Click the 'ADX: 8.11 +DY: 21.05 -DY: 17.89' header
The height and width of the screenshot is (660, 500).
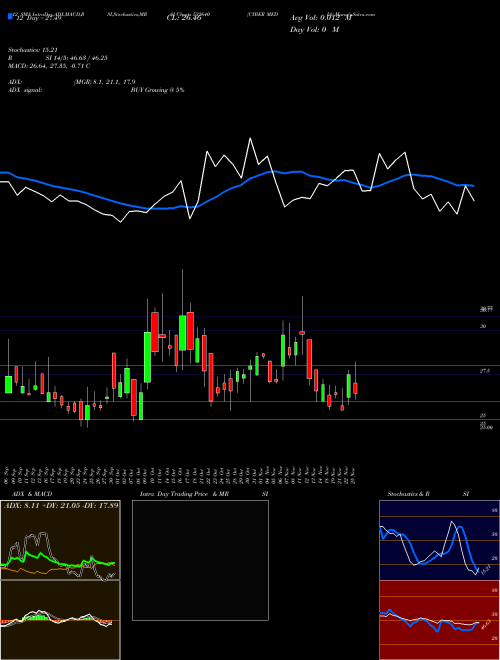coord(61,505)
